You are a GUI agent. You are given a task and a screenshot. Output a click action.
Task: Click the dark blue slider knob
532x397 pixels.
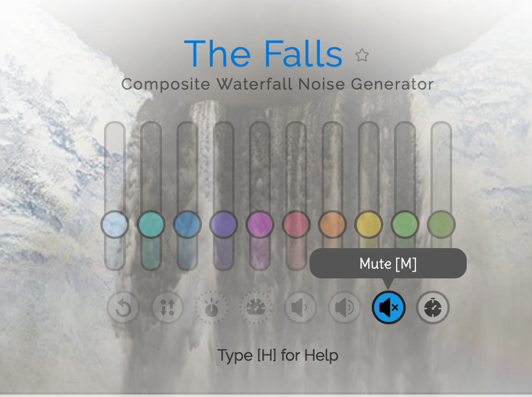coord(187,225)
